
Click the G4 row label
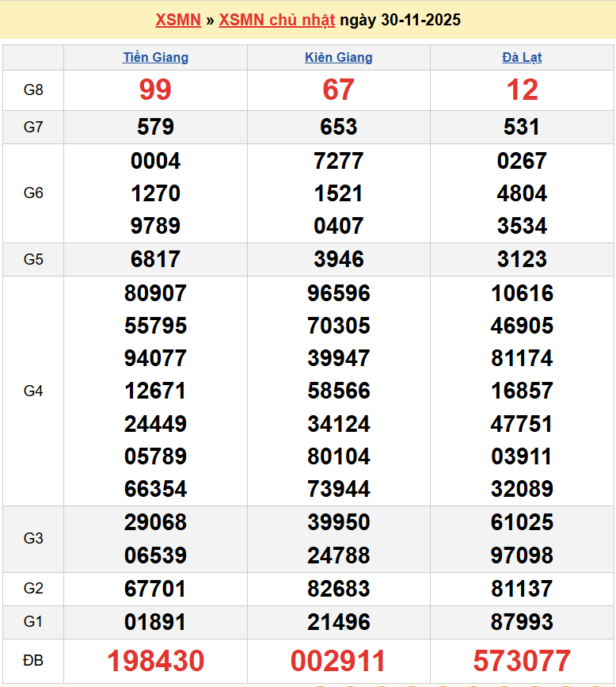point(33,391)
